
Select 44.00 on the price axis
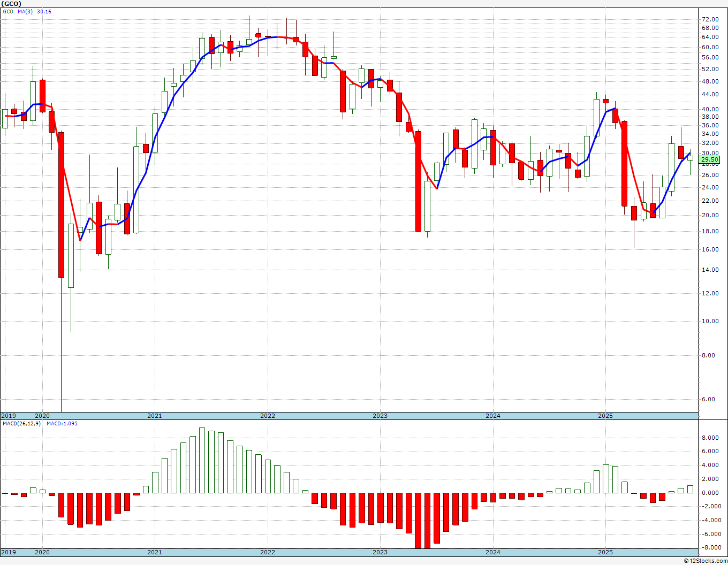coord(710,94)
